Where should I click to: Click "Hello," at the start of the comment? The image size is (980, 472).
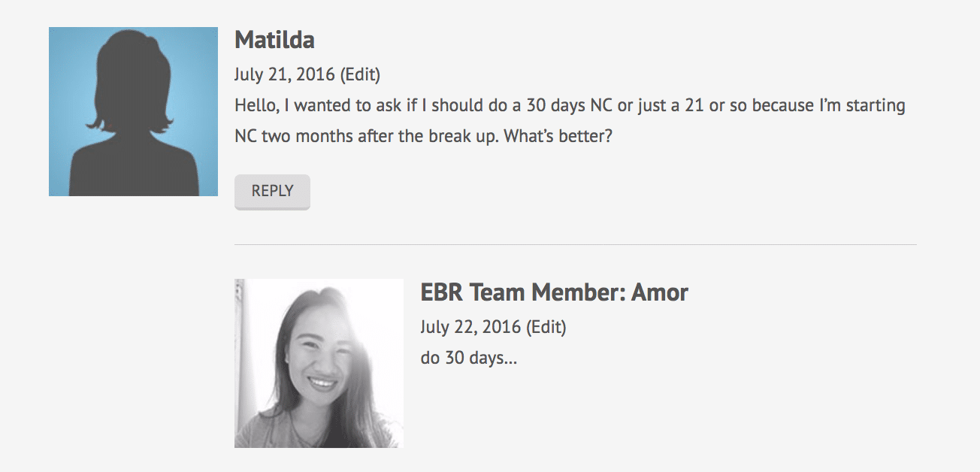point(257,105)
